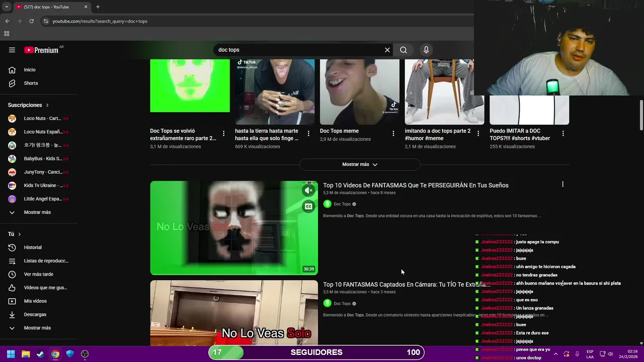Image resolution: width=644 pixels, height=362 pixels.
Task: Click Doc Tops avatar under second video
Action: [x=327, y=304]
